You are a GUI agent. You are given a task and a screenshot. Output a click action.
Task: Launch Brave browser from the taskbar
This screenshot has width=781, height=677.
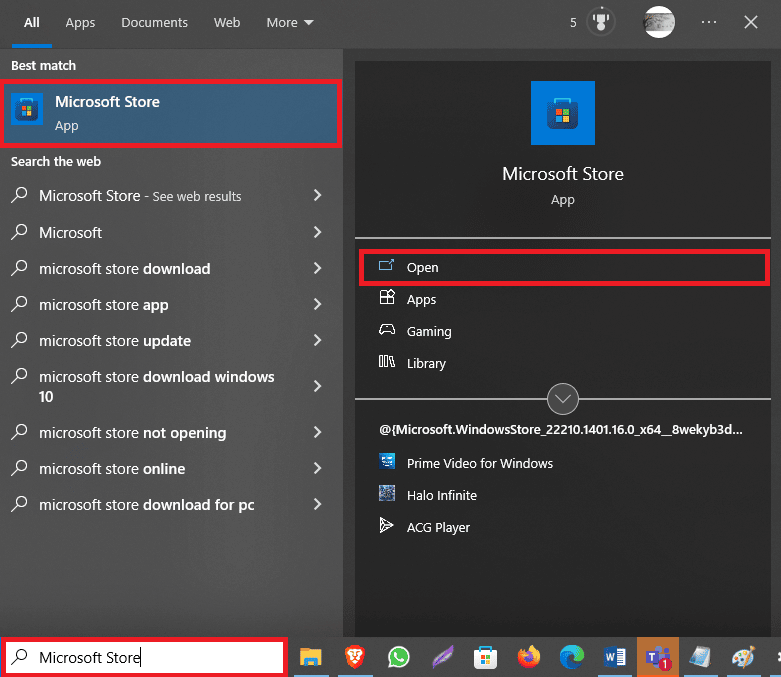click(x=355, y=657)
